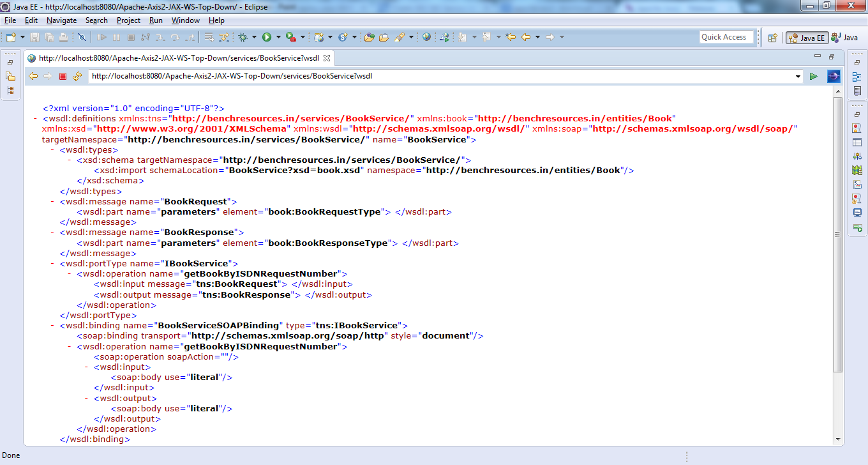Open the Run configurations dropdown arrow
Image resolution: width=868 pixels, height=465 pixels.
(278, 37)
